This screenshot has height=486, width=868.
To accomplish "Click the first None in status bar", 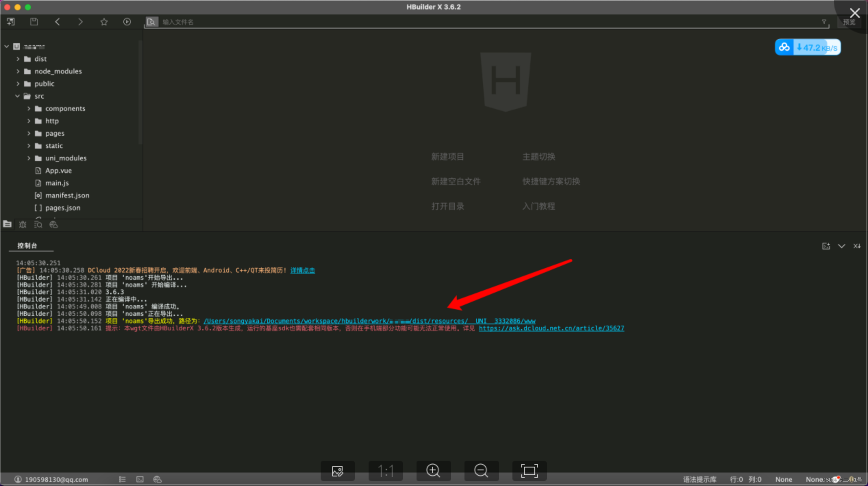I will pyautogui.click(x=784, y=479).
